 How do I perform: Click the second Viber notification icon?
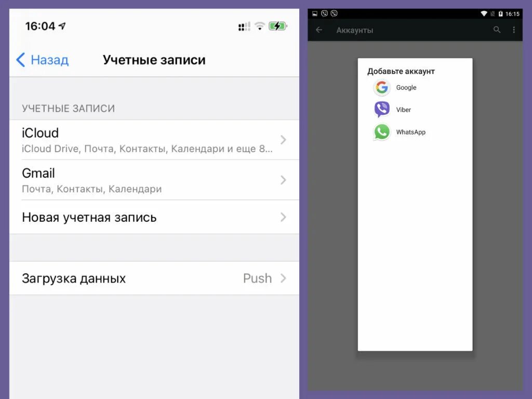[x=334, y=13]
